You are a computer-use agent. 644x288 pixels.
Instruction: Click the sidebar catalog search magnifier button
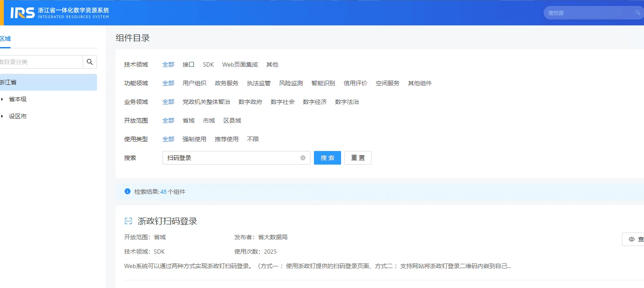[x=90, y=62]
